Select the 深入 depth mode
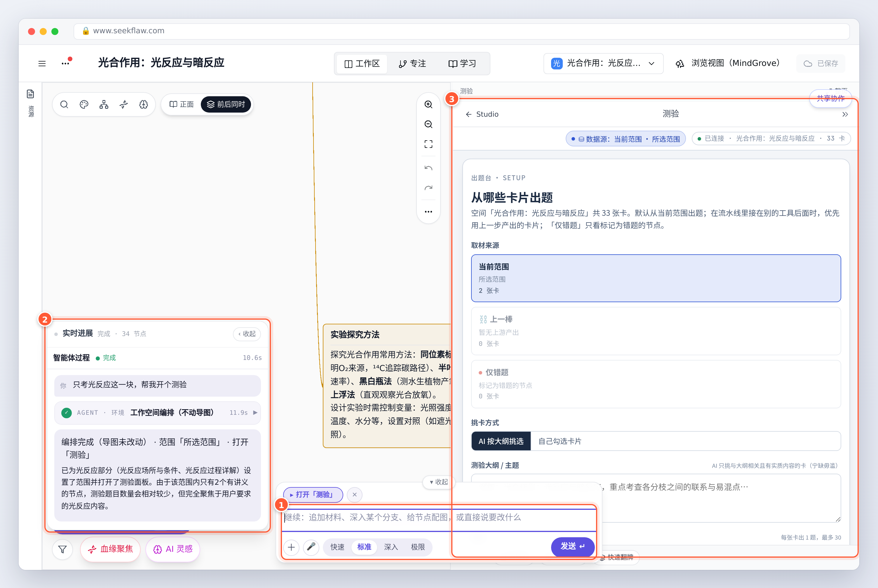 click(x=391, y=547)
